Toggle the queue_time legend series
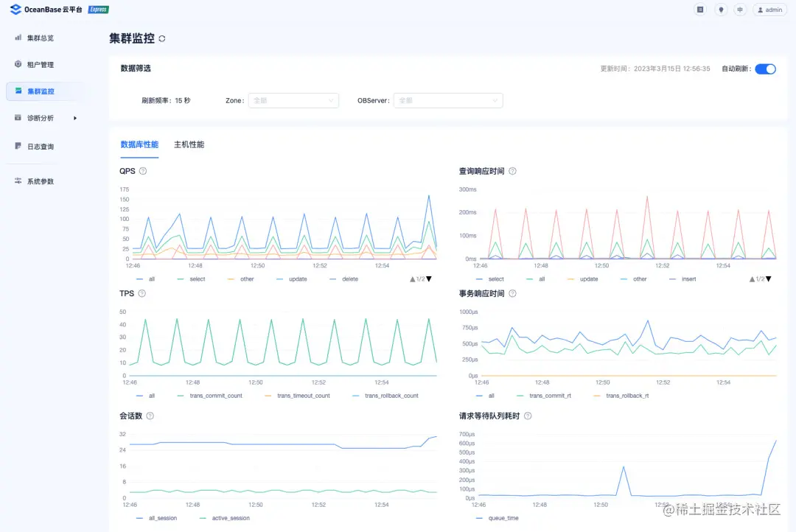The width and height of the screenshot is (796, 532). (x=497, y=518)
